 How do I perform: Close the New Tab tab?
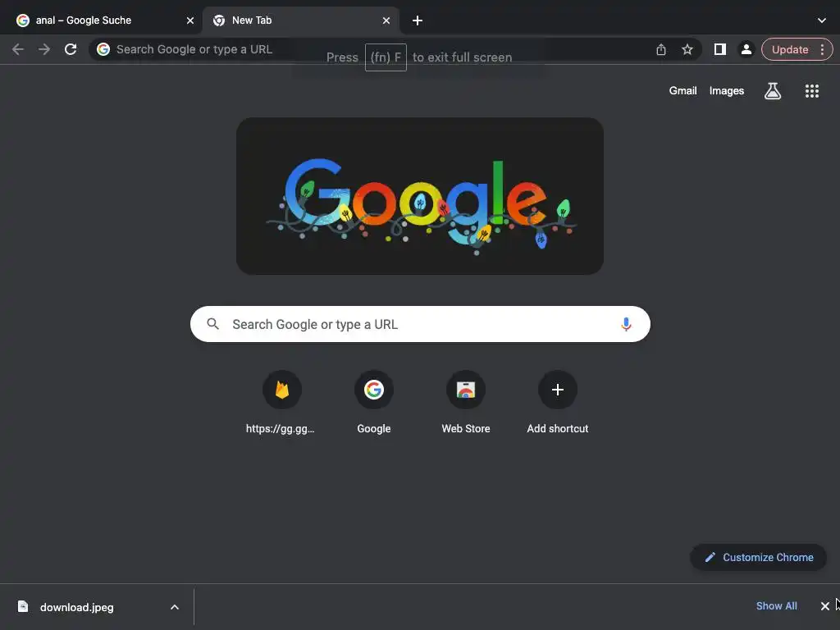386,21
